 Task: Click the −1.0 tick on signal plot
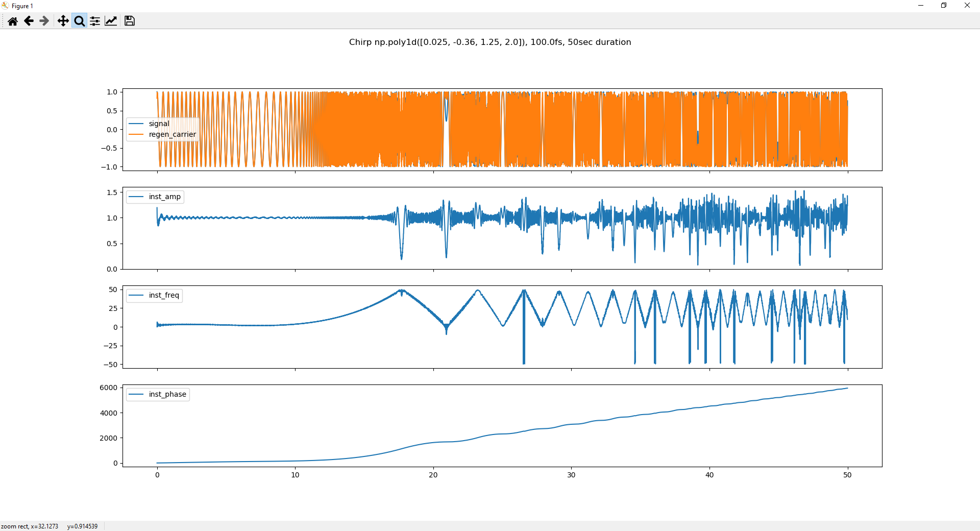click(109, 167)
